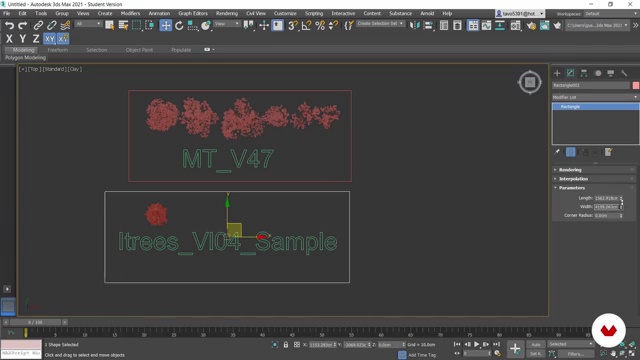Click Use Pivot Point Center icon
The width and height of the screenshot is (640, 360).
pos(249,25)
